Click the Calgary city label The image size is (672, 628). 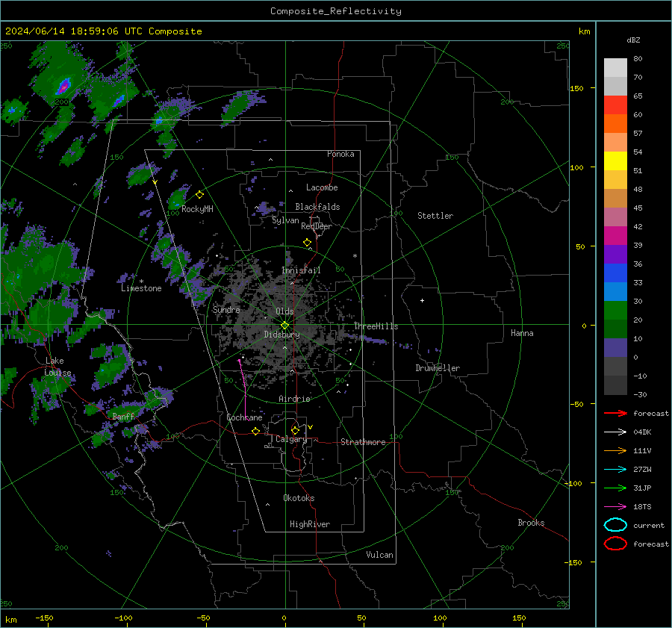pyautogui.click(x=291, y=439)
